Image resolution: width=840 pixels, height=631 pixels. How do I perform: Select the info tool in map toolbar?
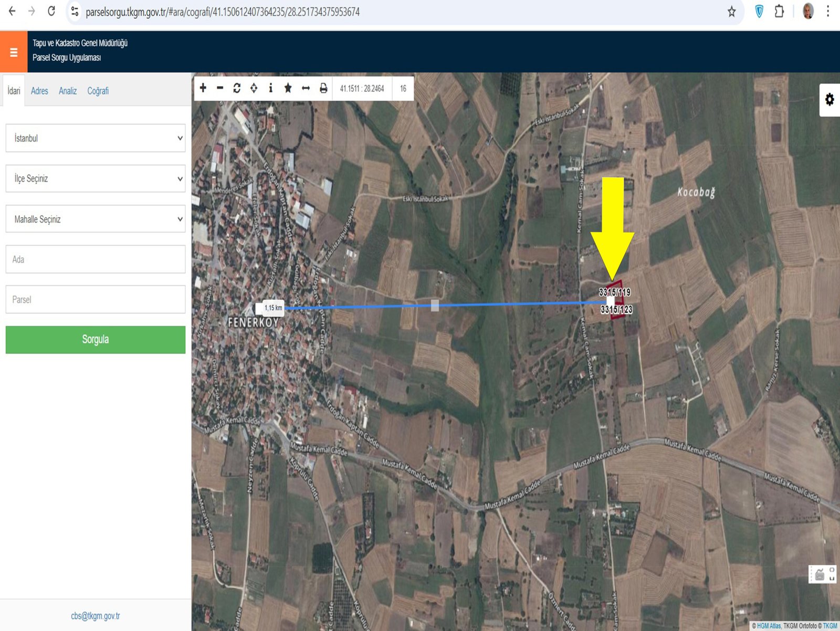click(271, 88)
